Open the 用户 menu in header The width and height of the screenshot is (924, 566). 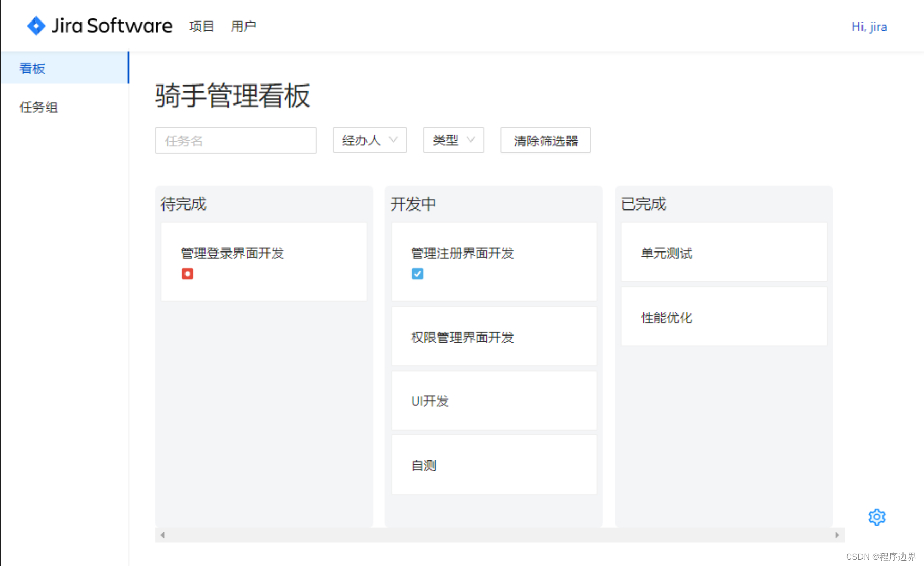(x=243, y=26)
